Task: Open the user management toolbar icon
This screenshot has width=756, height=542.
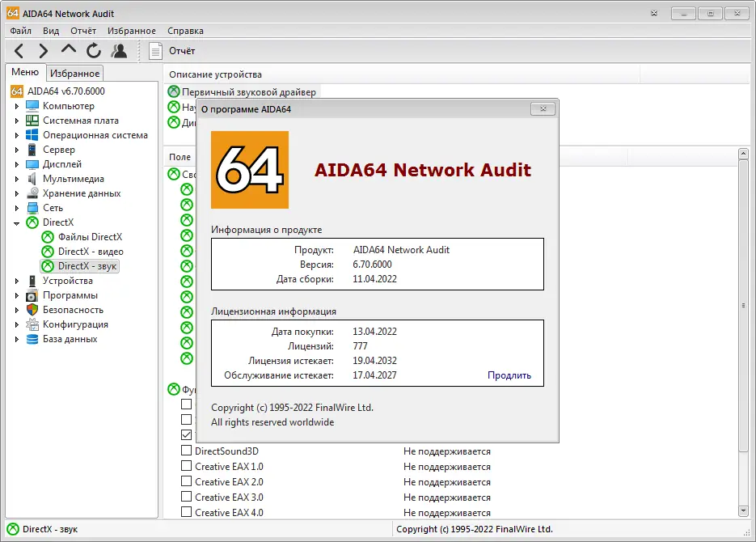Action: pyautogui.click(x=119, y=51)
